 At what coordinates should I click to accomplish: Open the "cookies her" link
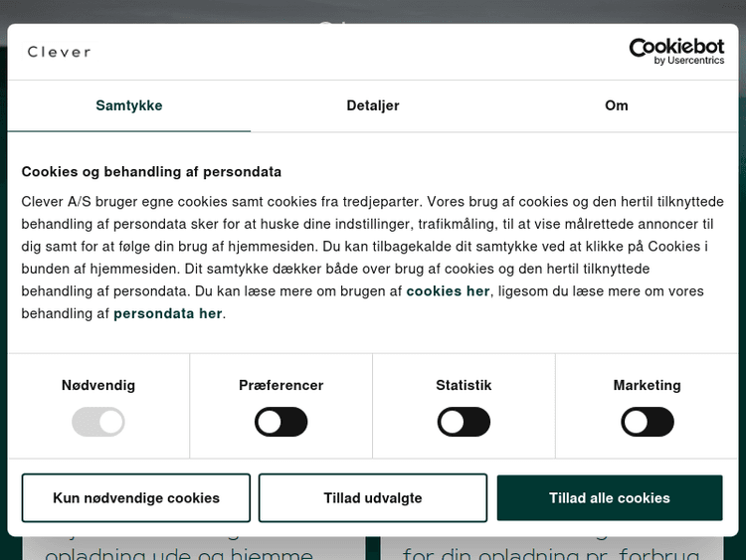coord(448,291)
